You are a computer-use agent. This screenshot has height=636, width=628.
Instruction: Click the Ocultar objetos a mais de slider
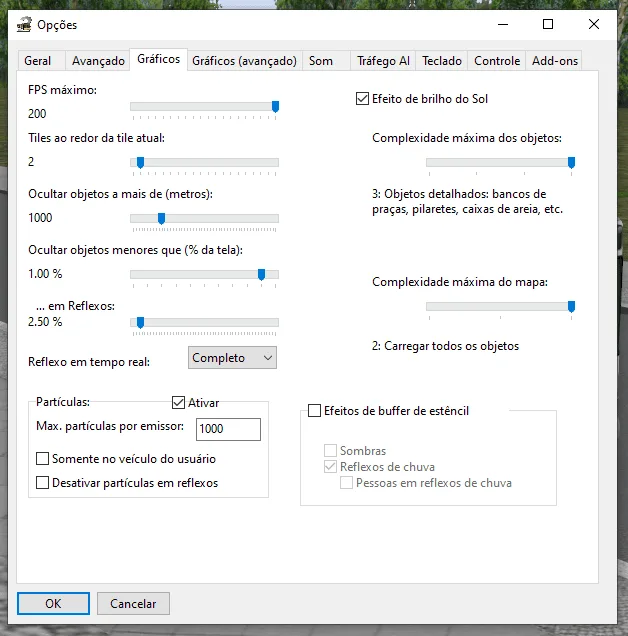tap(204, 218)
